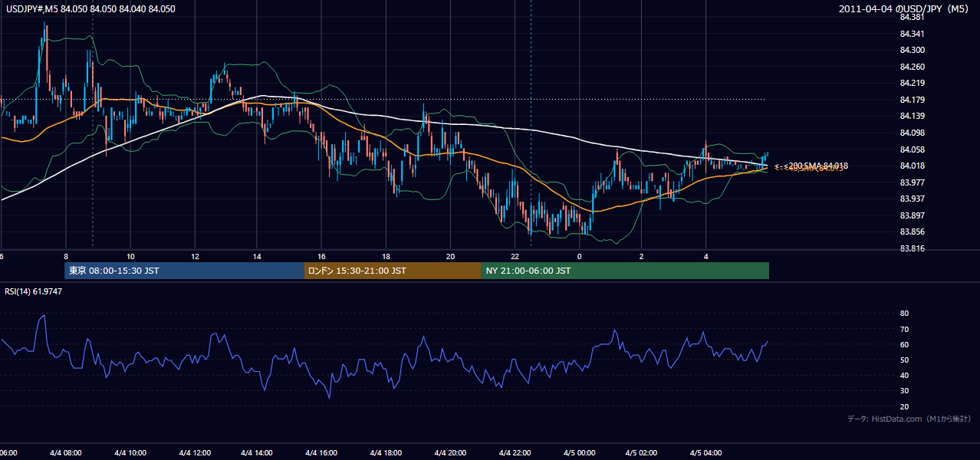The width and height of the screenshot is (980, 460).
Task: Click price axis value 84.139
Action: [911, 116]
